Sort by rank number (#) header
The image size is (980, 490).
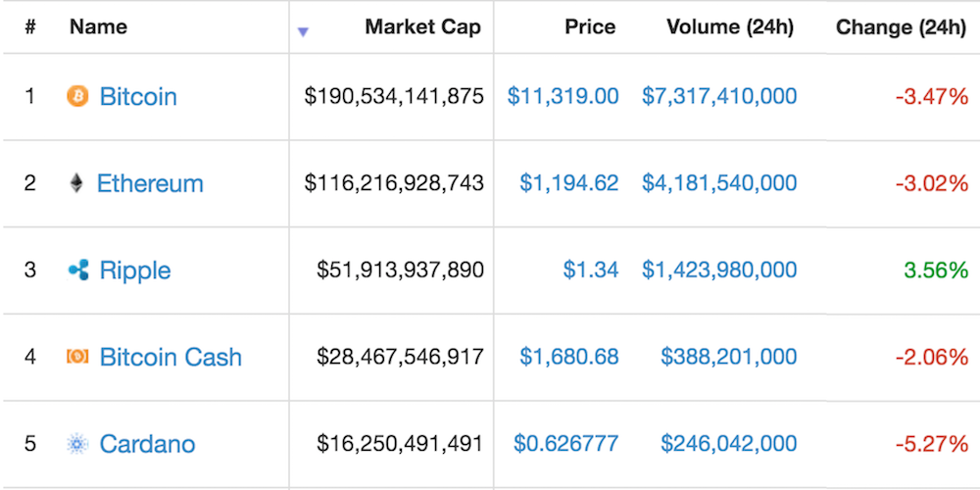(x=30, y=27)
